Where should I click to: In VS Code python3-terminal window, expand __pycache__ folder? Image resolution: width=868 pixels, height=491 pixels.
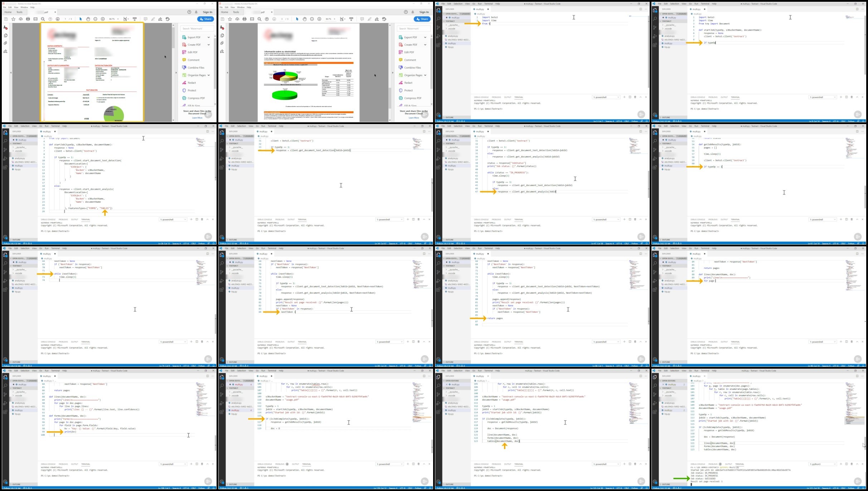click(669, 392)
